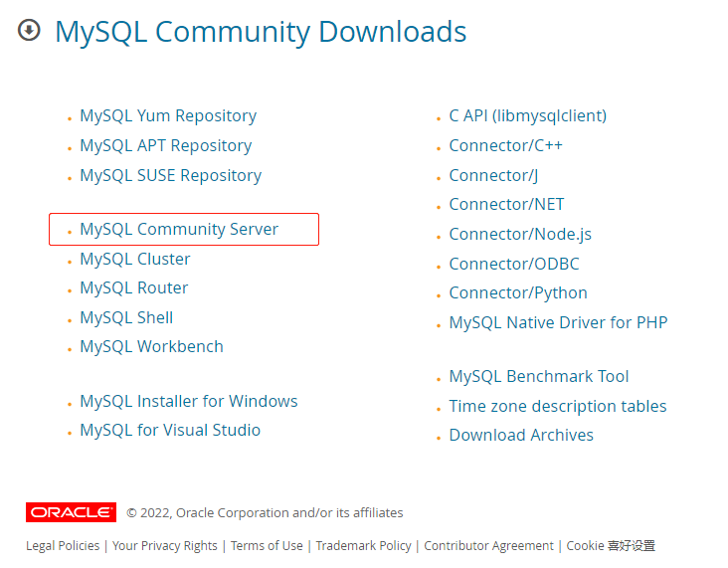
Task: Click the MySQL Community Downloads heading
Action: pos(261,32)
